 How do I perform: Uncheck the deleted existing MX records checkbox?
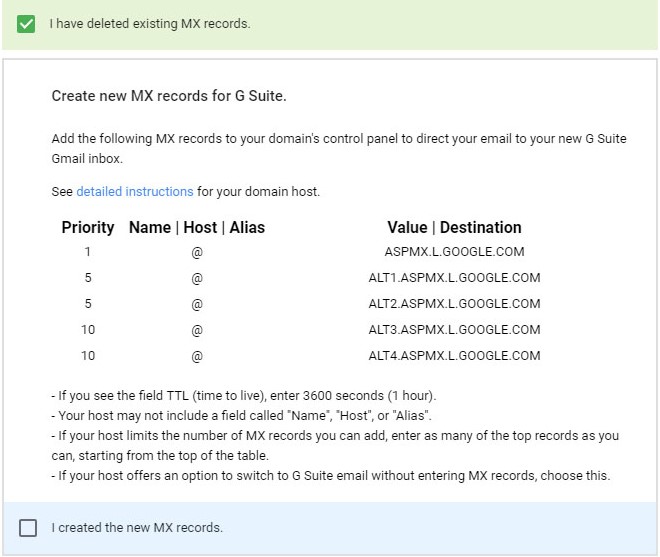point(26,24)
